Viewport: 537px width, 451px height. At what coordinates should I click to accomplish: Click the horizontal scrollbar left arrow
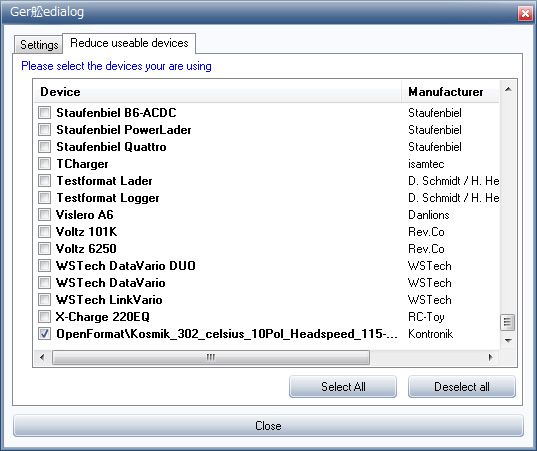pyautogui.click(x=42, y=358)
